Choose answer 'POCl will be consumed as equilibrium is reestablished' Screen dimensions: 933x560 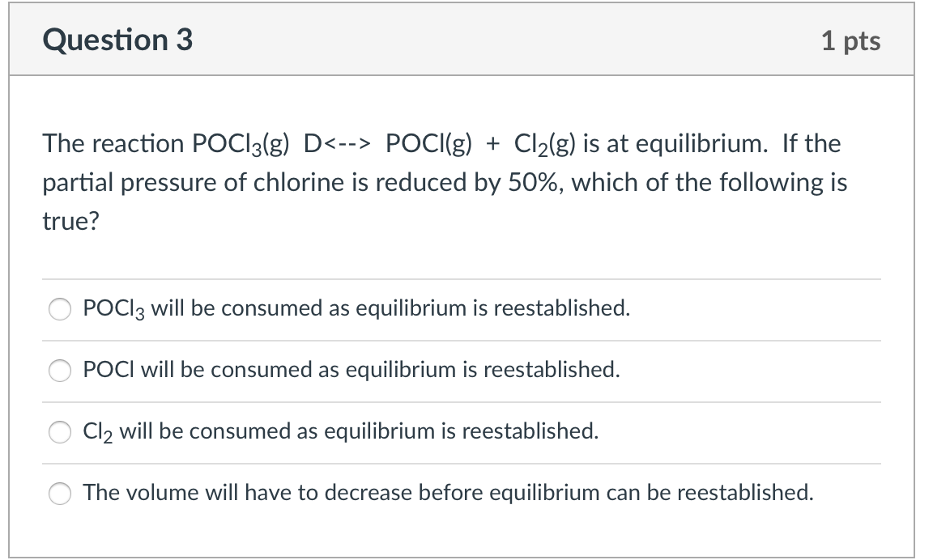click(x=350, y=370)
